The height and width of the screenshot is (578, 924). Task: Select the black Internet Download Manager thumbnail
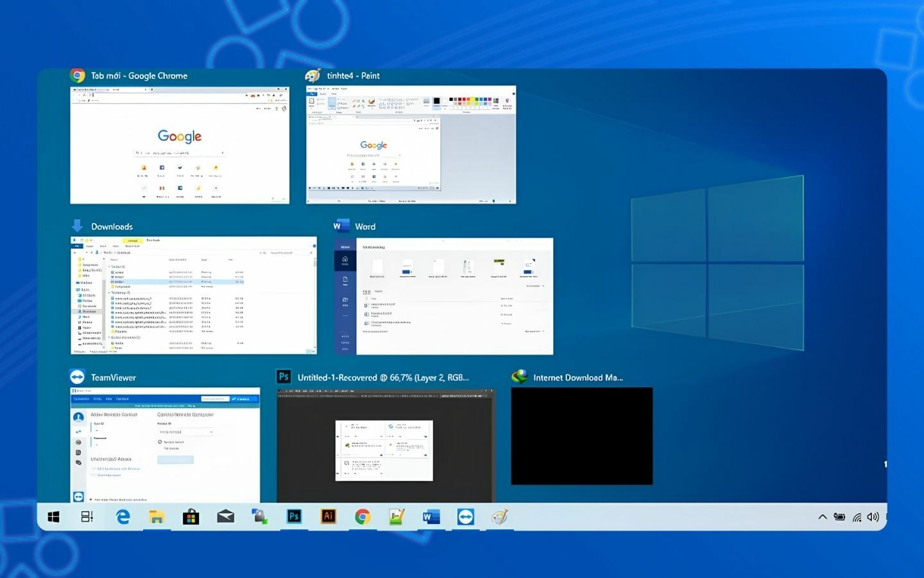click(x=581, y=436)
